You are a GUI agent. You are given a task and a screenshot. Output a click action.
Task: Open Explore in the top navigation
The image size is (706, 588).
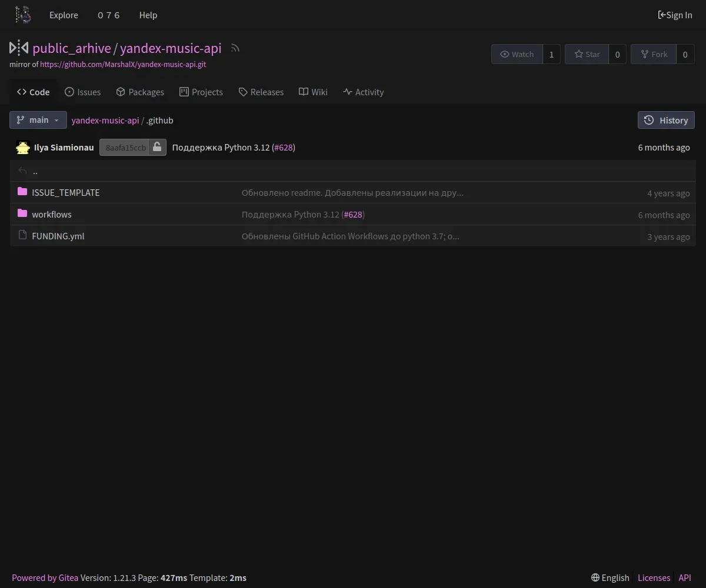[64, 15]
